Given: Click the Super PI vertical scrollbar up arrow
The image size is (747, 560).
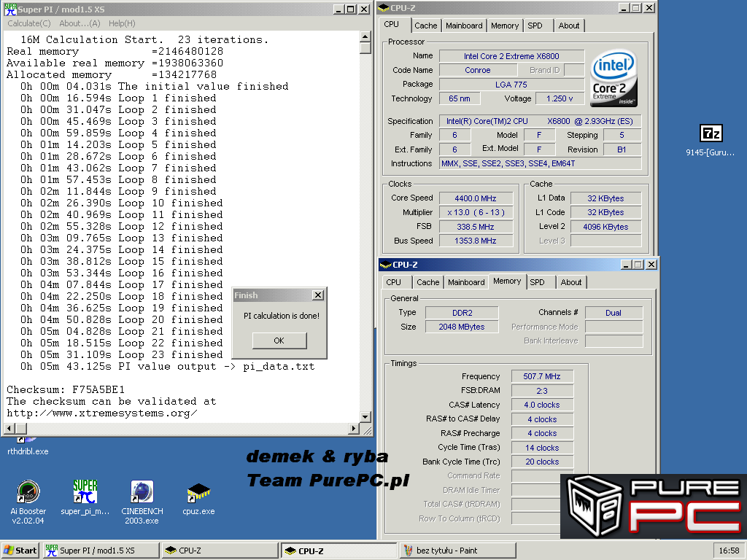Looking at the screenshot, I should pyautogui.click(x=365, y=36).
